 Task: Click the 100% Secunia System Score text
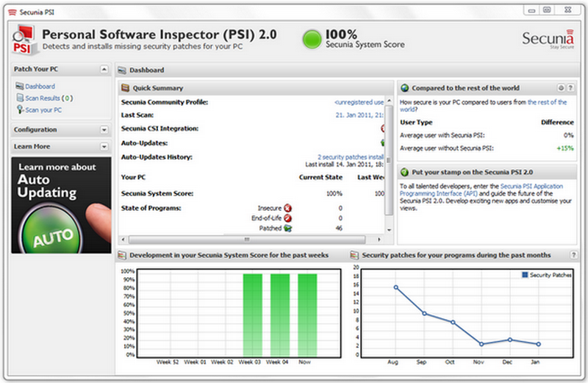pyautogui.click(x=365, y=39)
